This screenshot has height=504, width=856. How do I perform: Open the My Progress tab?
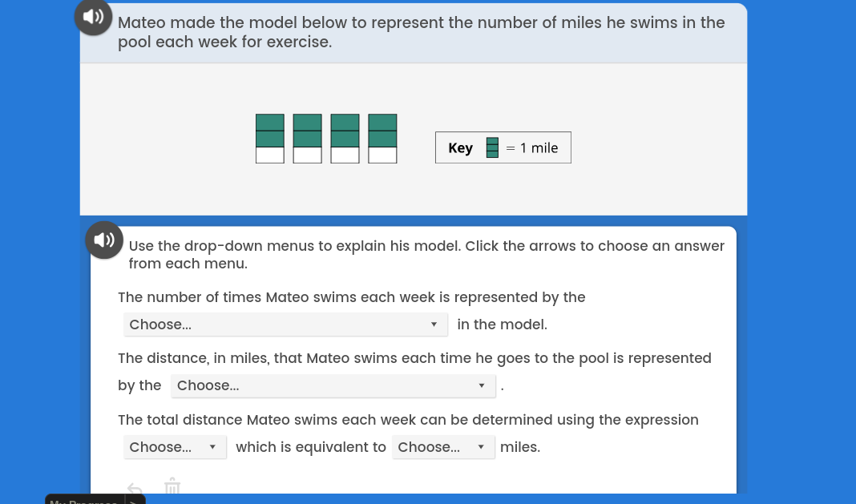pos(84,501)
